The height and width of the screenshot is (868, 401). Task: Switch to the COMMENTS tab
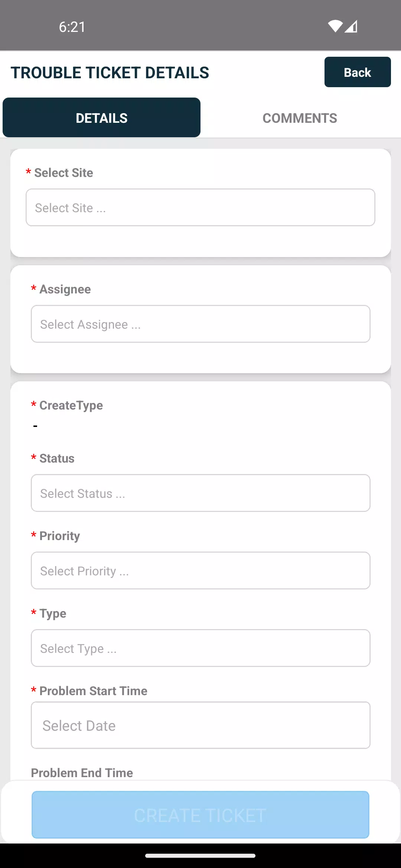(x=300, y=118)
